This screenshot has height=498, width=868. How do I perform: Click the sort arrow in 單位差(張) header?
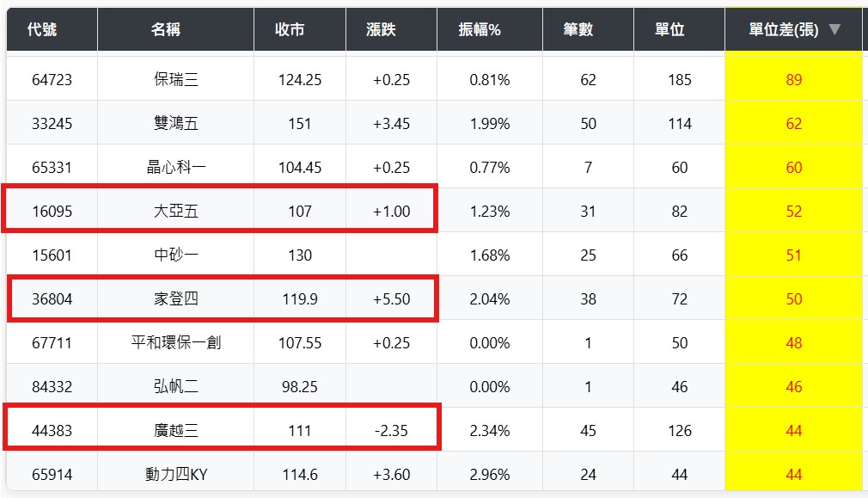(834, 30)
